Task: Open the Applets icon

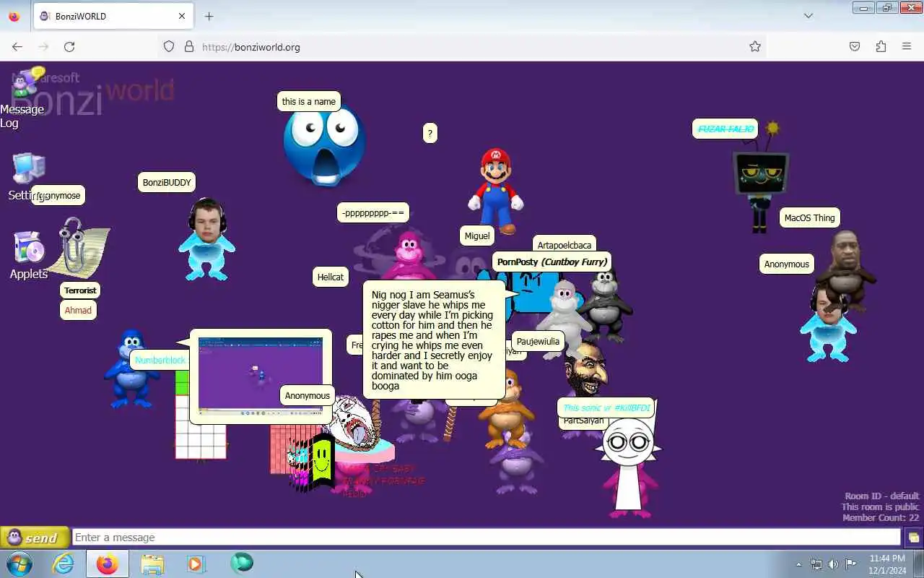Action: [x=29, y=255]
